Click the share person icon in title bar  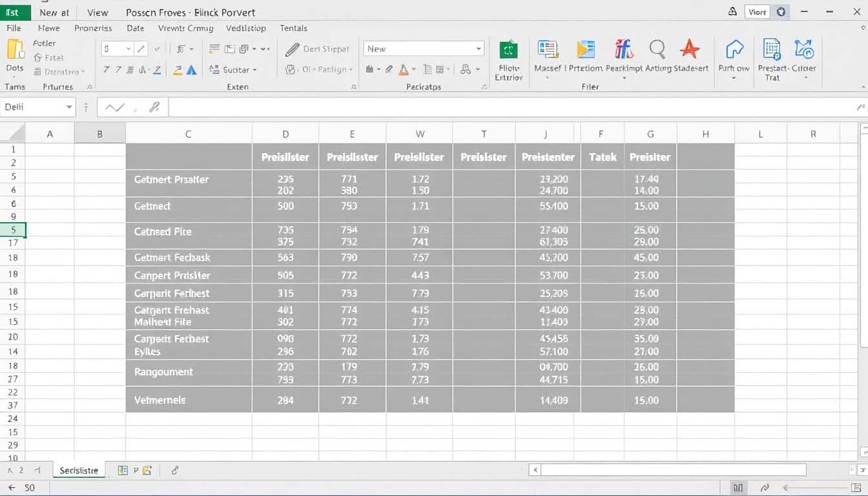point(732,11)
